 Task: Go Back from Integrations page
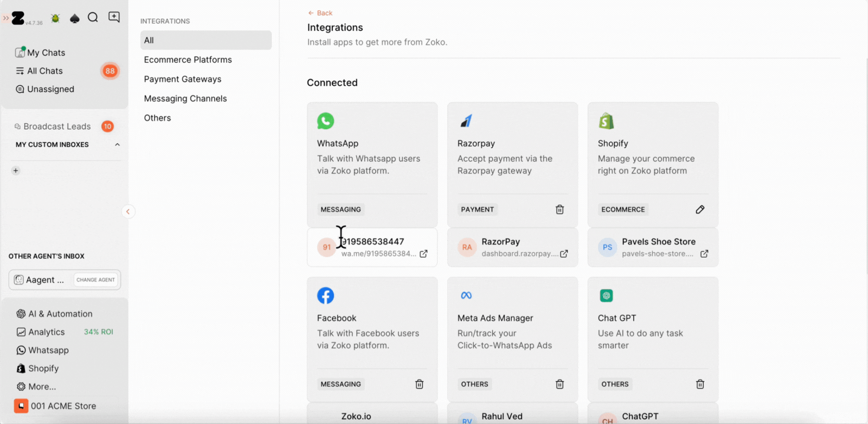pos(320,13)
